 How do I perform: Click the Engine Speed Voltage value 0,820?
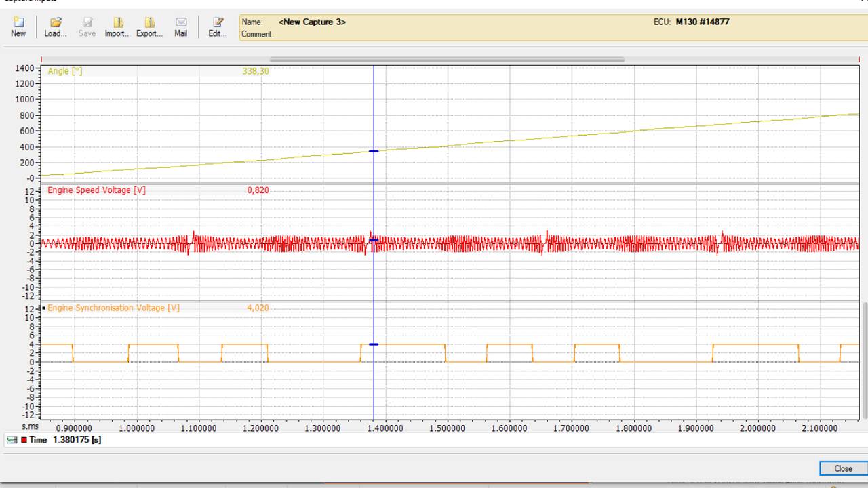tap(258, 190)
